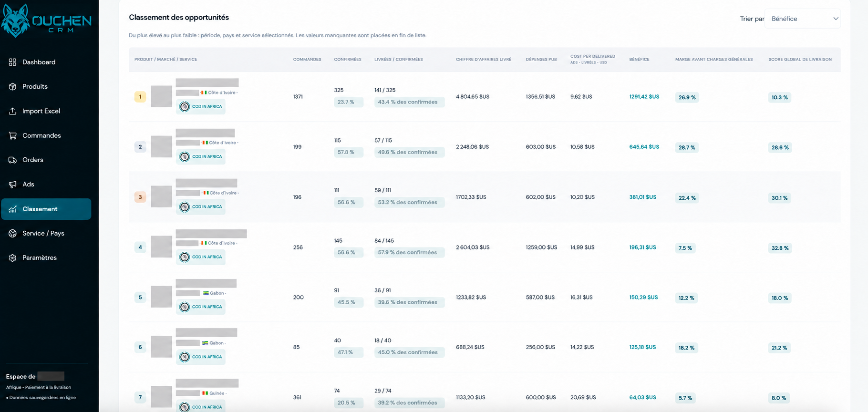Click the COD IN AFRICA icon in row 3

pos(185,206)
